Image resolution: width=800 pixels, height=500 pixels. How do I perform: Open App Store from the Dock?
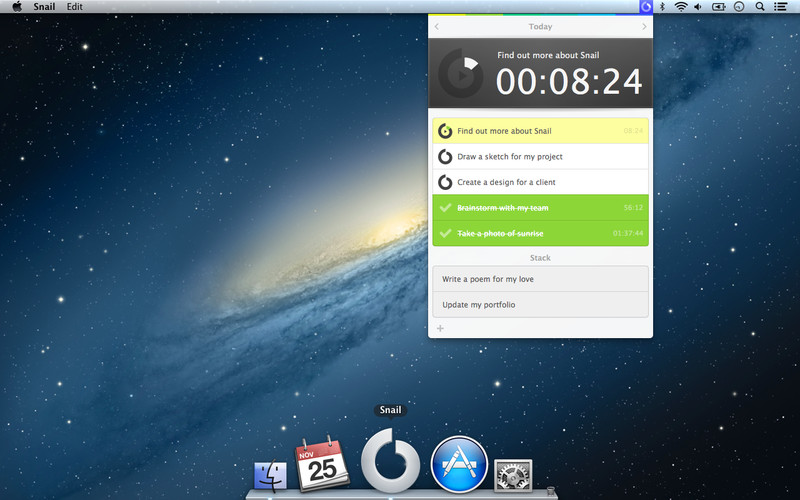pyautogui.click(x=459, y=464)
